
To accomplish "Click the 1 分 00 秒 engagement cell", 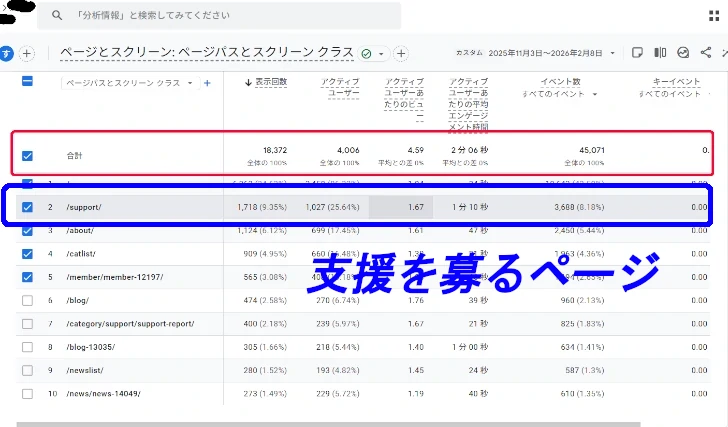I will point(470,347).
